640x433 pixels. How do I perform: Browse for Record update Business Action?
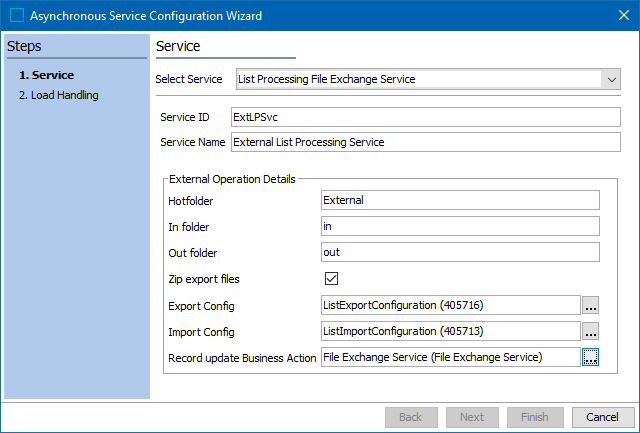[x=590, y=357]
